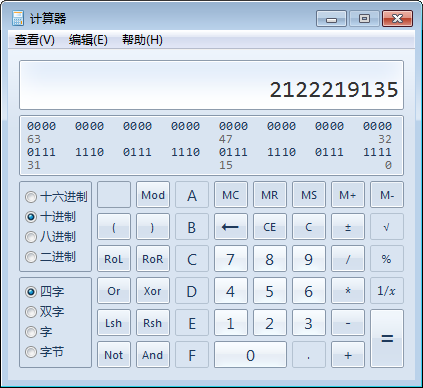
Task: Shift right with Rsh button
Action: 153,323
